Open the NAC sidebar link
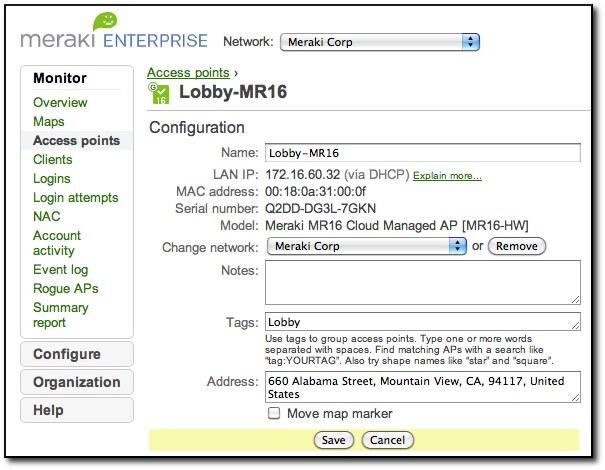The image size is (605, 470). pos(46,216)
